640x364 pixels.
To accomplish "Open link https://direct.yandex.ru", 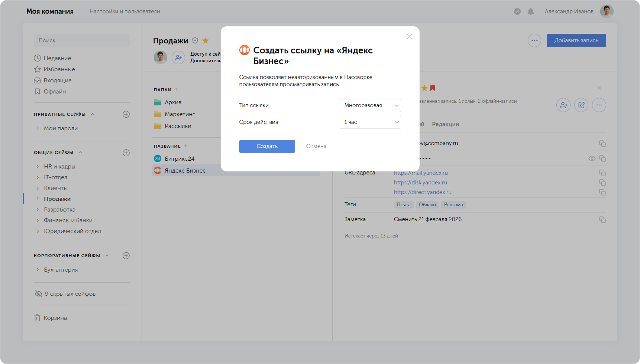I will pos(423,192).
